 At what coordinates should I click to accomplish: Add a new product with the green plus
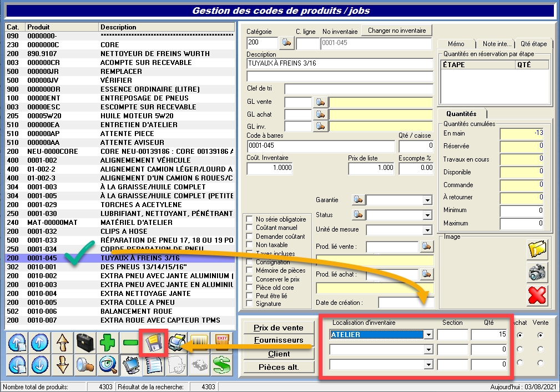[x=108, y=343]
